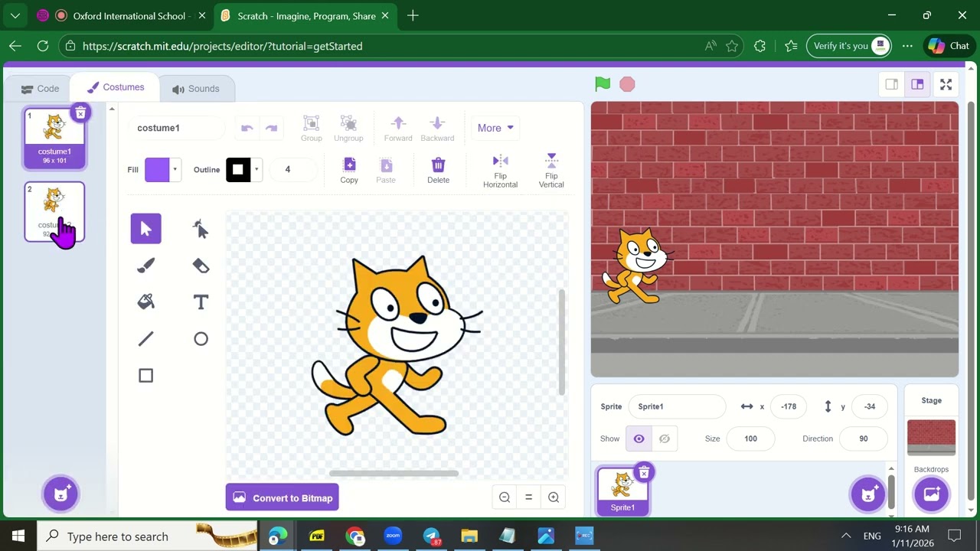The width and height of the screenshot is (980, 551).
Task: Choose the Reshape tool
Action: click(201, 229)
